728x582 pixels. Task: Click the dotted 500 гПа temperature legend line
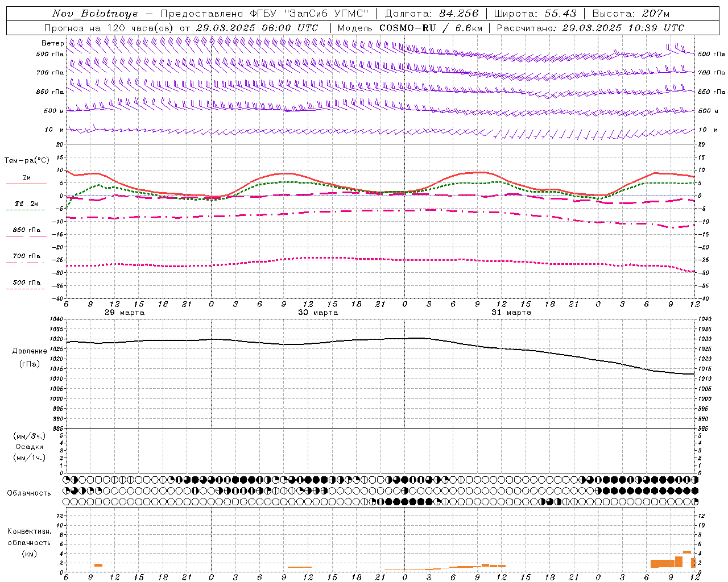(25, 289)
